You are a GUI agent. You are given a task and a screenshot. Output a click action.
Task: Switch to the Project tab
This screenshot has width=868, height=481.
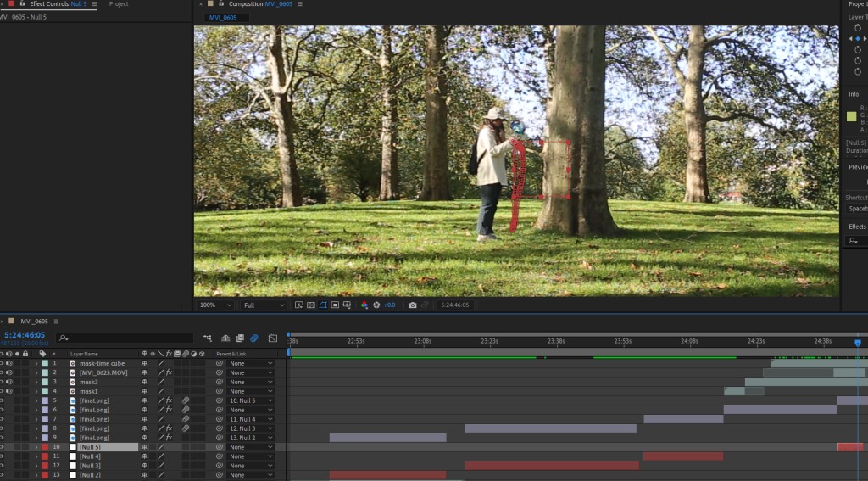119,4
